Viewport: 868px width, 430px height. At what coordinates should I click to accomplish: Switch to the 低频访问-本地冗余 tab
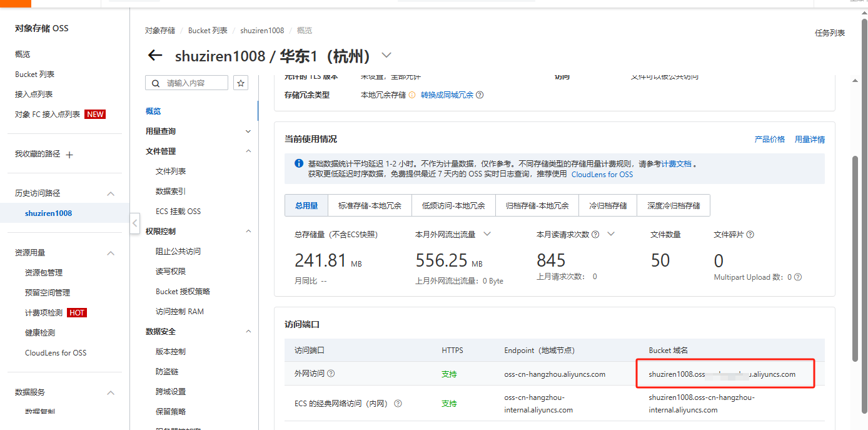pyautogui.click(x=453, y=205)
